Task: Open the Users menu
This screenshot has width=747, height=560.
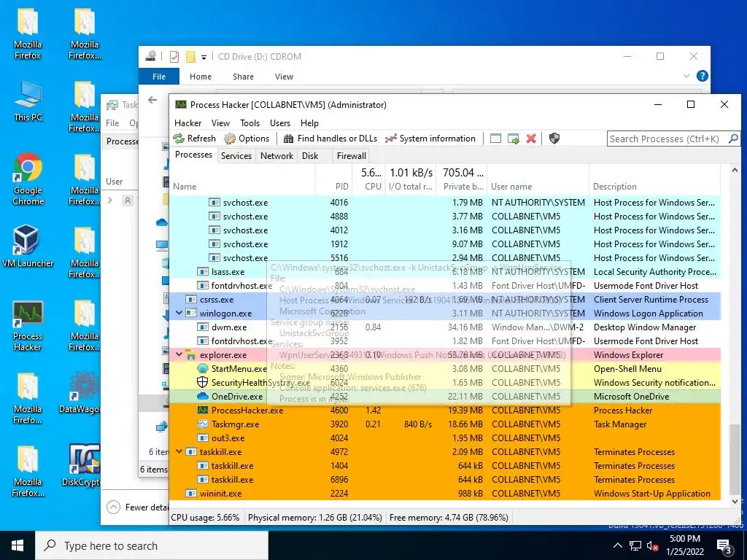Action: (x=280, y=122)
